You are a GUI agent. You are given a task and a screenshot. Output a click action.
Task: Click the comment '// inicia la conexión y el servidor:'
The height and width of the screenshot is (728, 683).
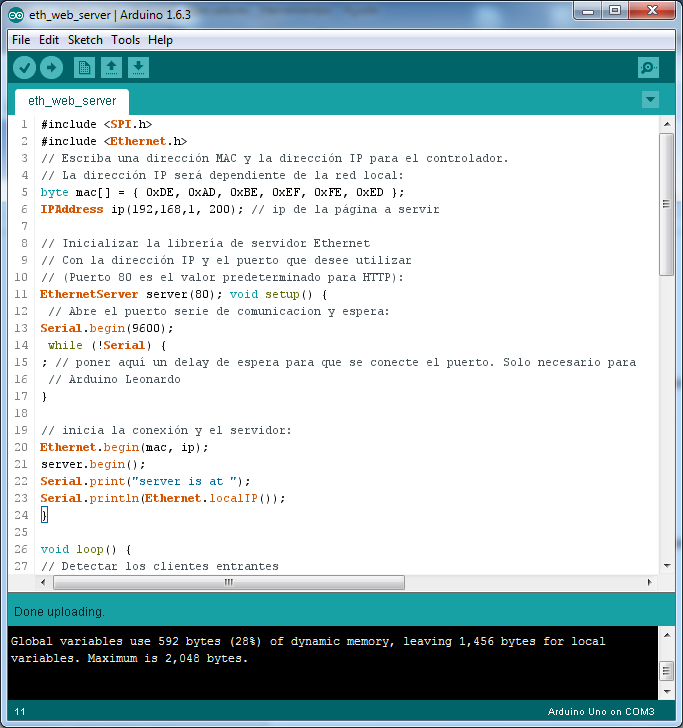tap(166, 430)
